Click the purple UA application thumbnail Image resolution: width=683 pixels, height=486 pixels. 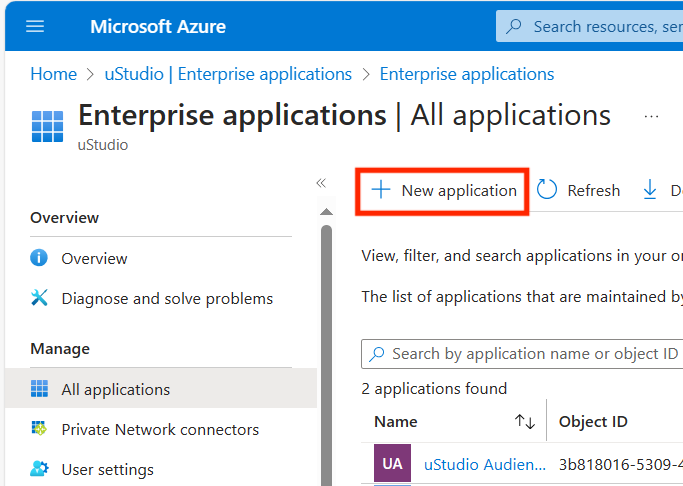tap(392, 463)
